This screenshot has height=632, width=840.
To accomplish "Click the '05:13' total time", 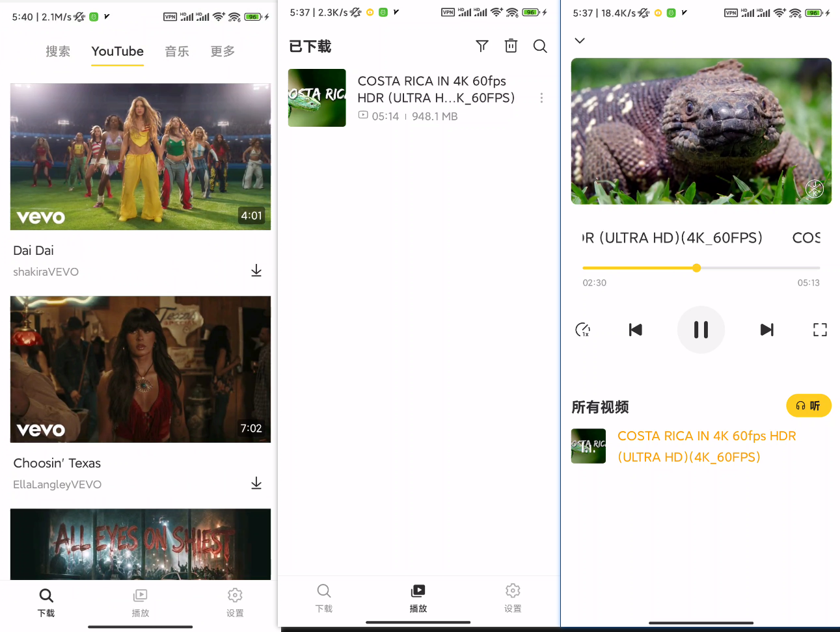I will (809, 283).
